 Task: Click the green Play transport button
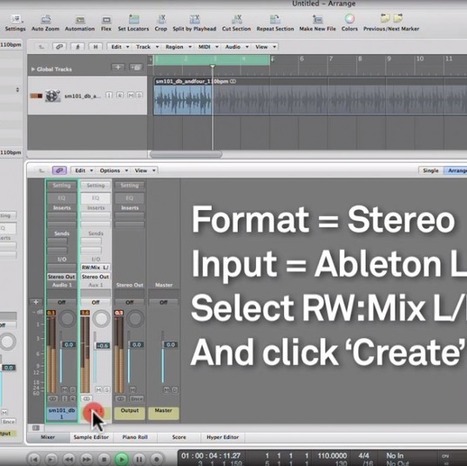[x=122, y=459]
